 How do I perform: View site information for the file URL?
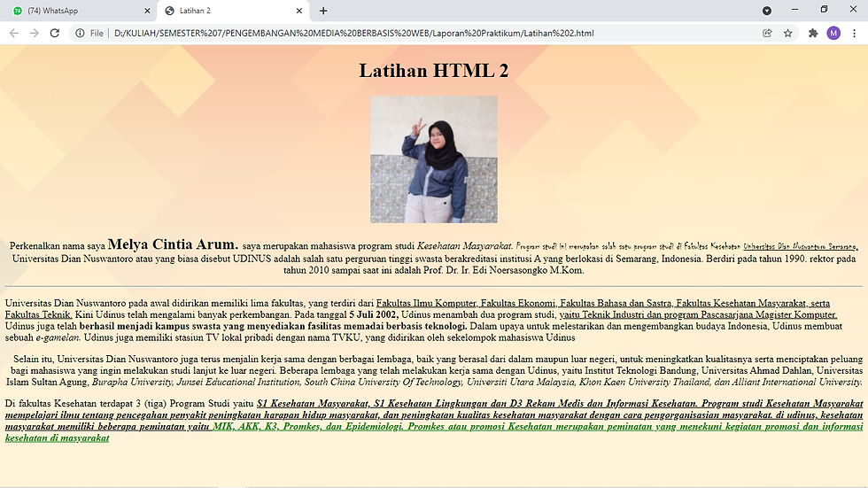pos(80,33)
